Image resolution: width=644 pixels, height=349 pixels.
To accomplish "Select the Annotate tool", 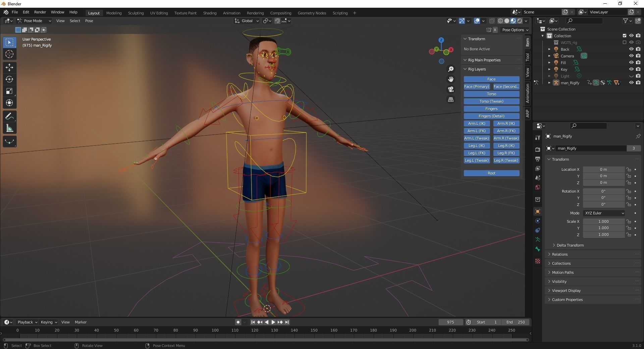I will [9, 116].
